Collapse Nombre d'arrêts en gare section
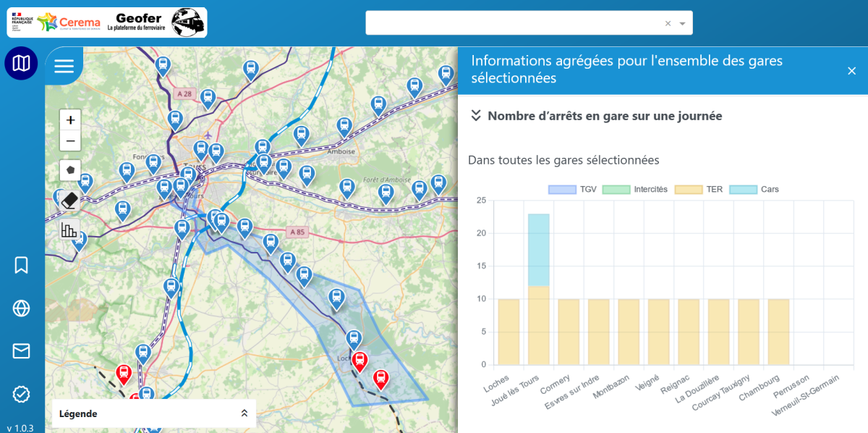Image resolution: width=868 pixels, height=433 pixels. click(476, 116)
